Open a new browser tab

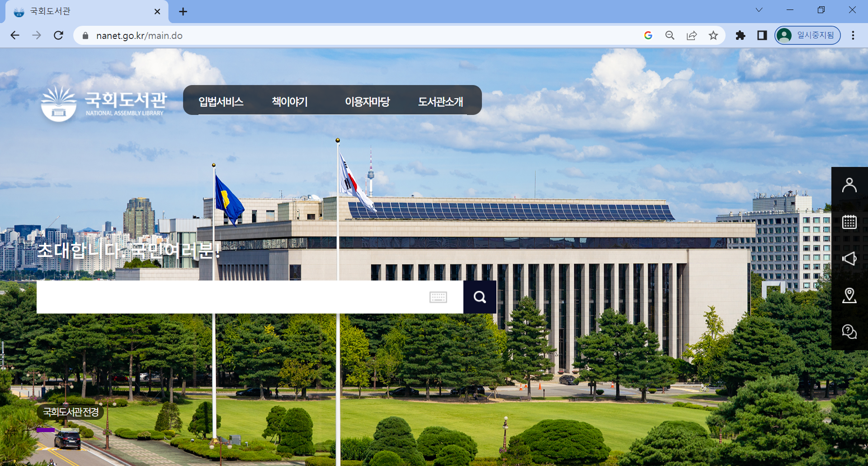coord(183,12)
